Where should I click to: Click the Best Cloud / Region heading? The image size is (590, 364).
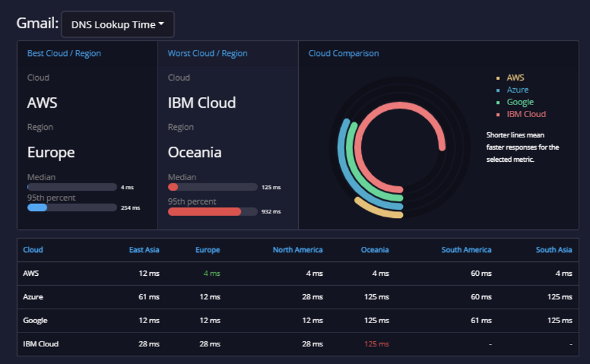click(x=64, y=54)
